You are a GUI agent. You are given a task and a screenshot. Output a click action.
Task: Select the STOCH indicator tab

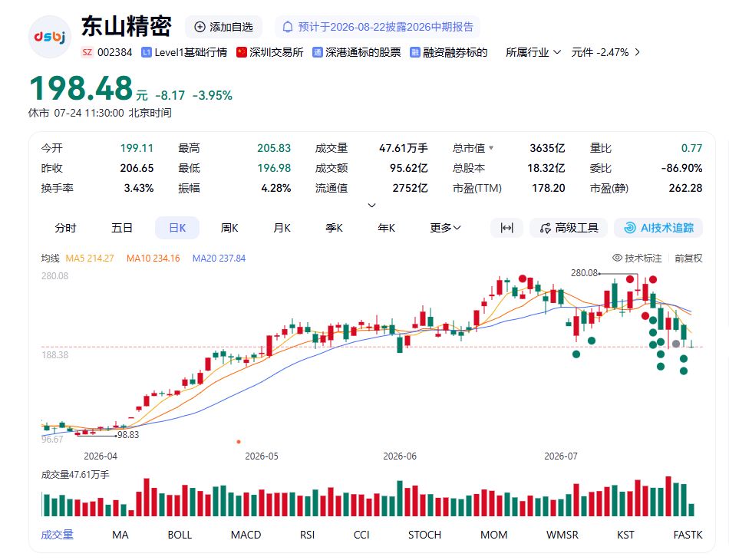click(x=424, y=535)
